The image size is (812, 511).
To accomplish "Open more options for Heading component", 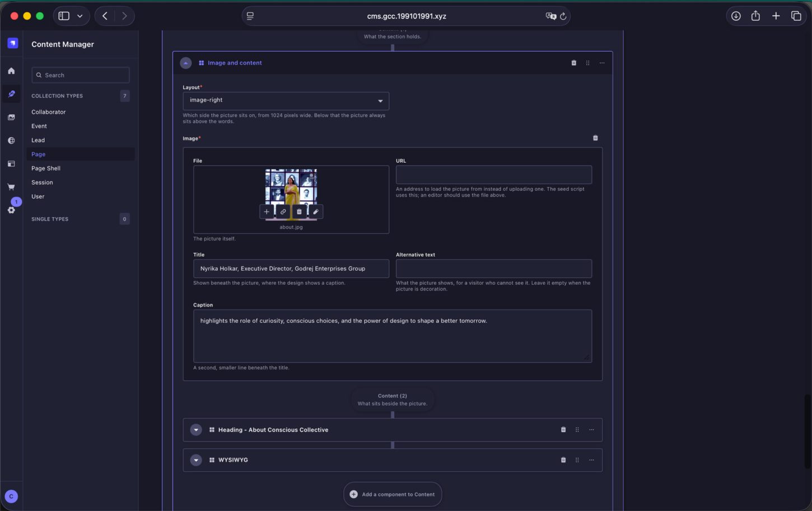I will (x=591, y=430).
